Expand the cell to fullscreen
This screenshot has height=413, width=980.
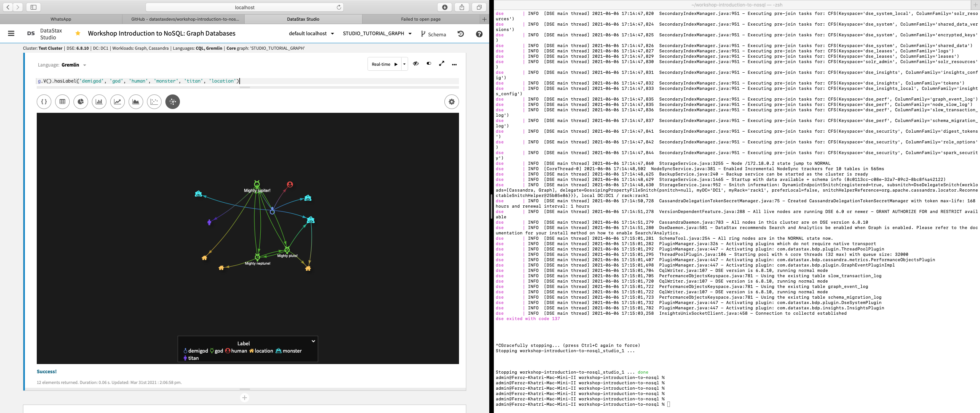442,63
